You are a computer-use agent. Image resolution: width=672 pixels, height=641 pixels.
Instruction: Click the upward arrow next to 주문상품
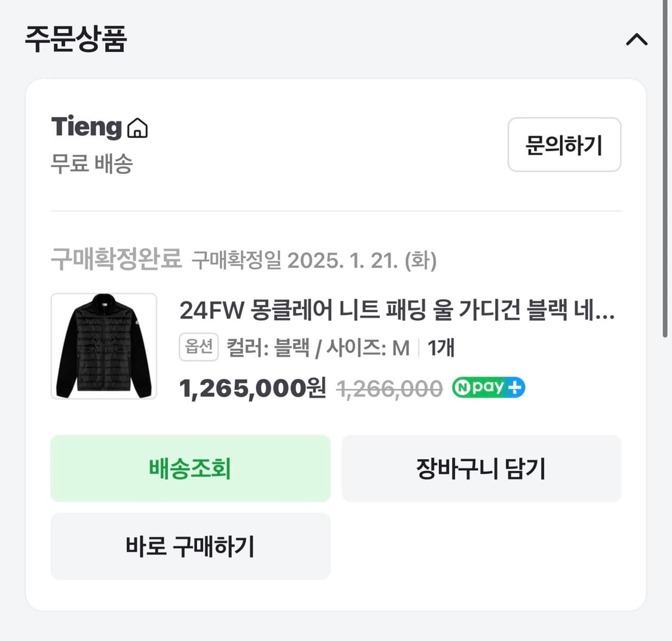(x=637, y=39)
